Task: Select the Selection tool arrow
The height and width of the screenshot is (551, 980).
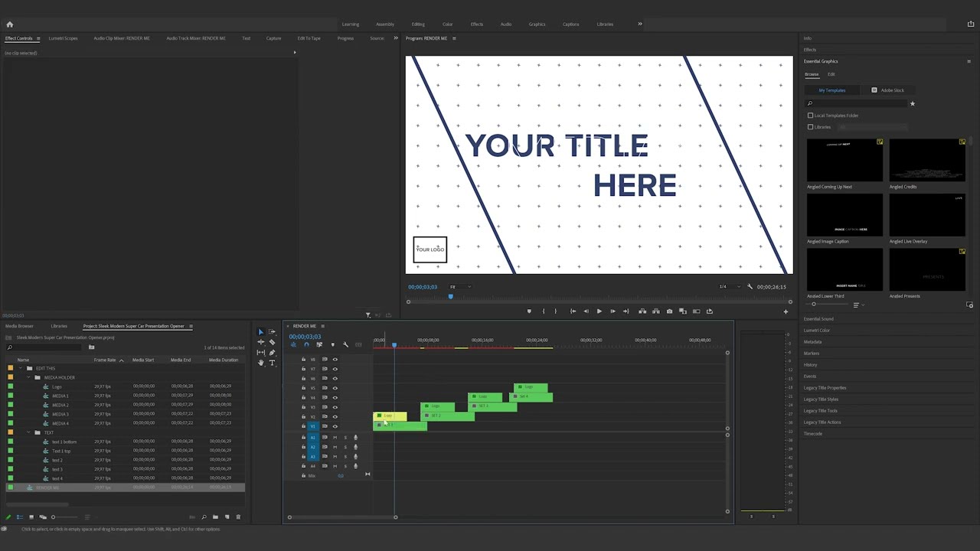Action: click(x=260, y=332)
